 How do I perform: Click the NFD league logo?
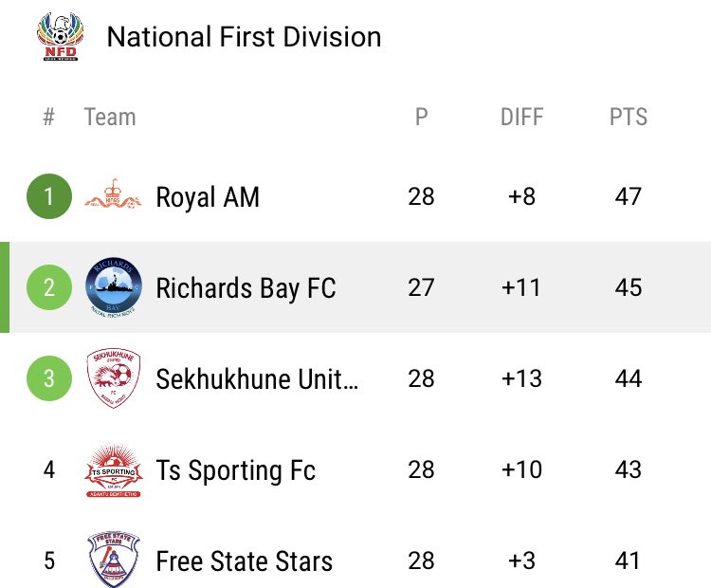click(x=62, y=37)
